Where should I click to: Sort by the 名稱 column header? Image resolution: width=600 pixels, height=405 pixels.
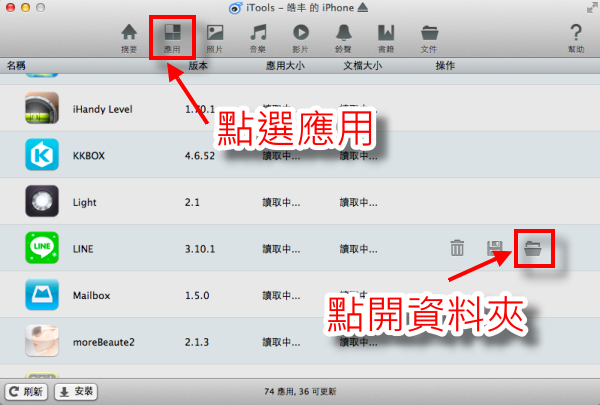tap(16, 66)
